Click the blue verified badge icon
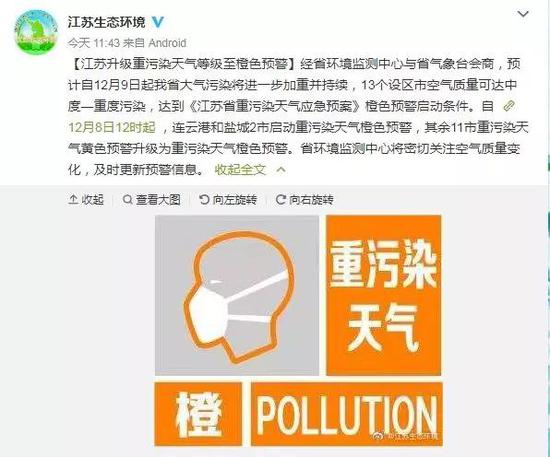550x457 pixels. (x=158, y=22)
